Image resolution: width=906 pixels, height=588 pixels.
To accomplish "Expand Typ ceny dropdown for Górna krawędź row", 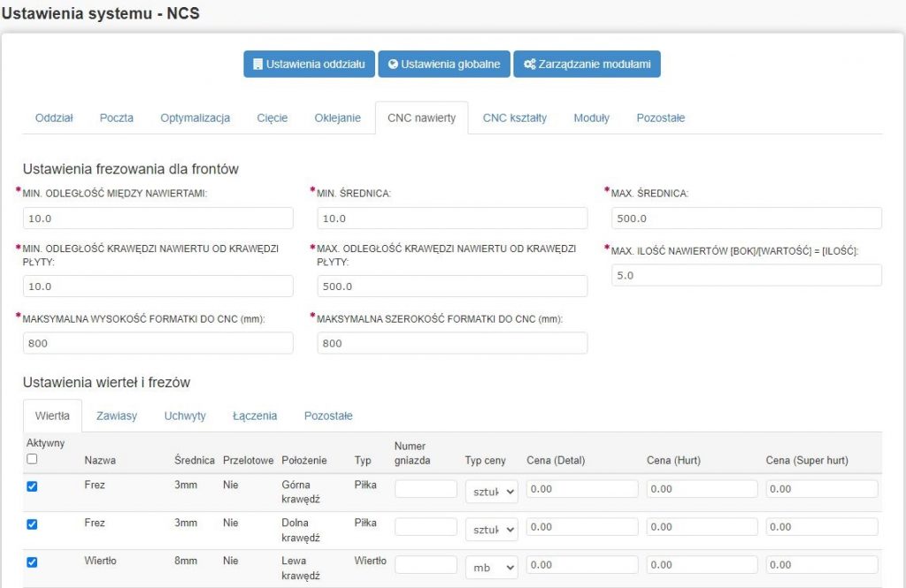I will [x=491, y=490].
